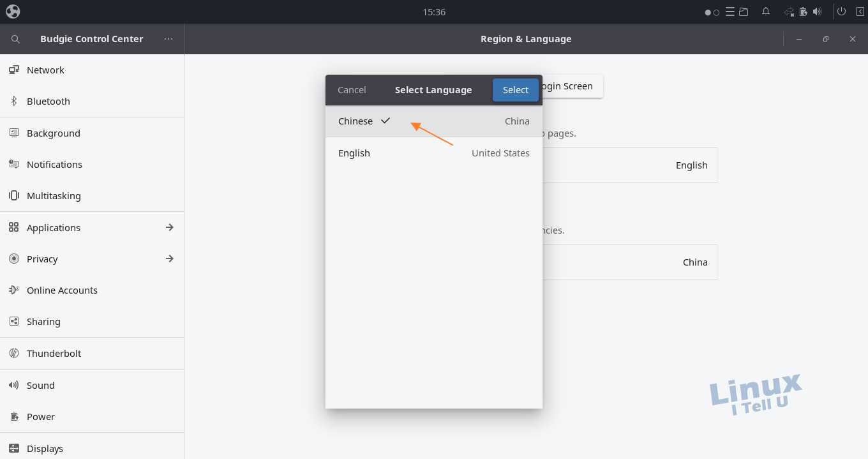868x459 pixels.
Task: Click the network status tray icon
Action: [x=789, y=11]
